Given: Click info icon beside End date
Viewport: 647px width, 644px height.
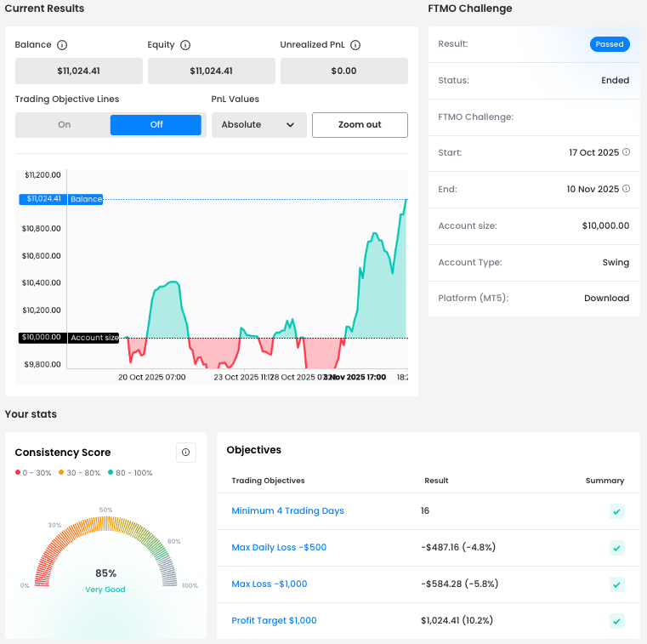Looking at the screenshot, I should (627, 189).
